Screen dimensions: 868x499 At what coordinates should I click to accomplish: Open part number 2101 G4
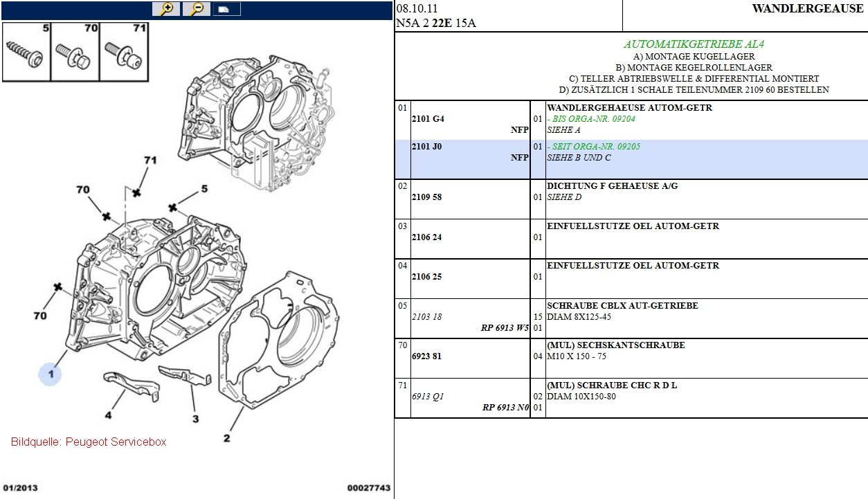pyautogui.click(x=428, y=119)
